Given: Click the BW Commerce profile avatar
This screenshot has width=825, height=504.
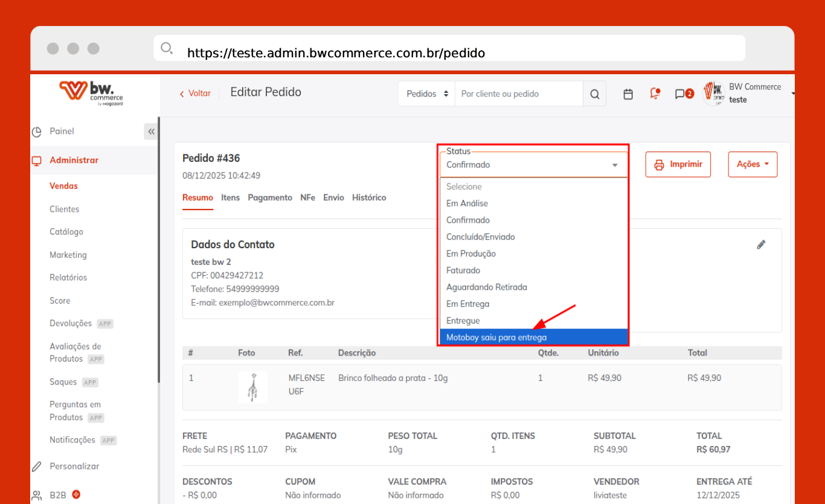Looking at the screenshot, I should (714, 94).
